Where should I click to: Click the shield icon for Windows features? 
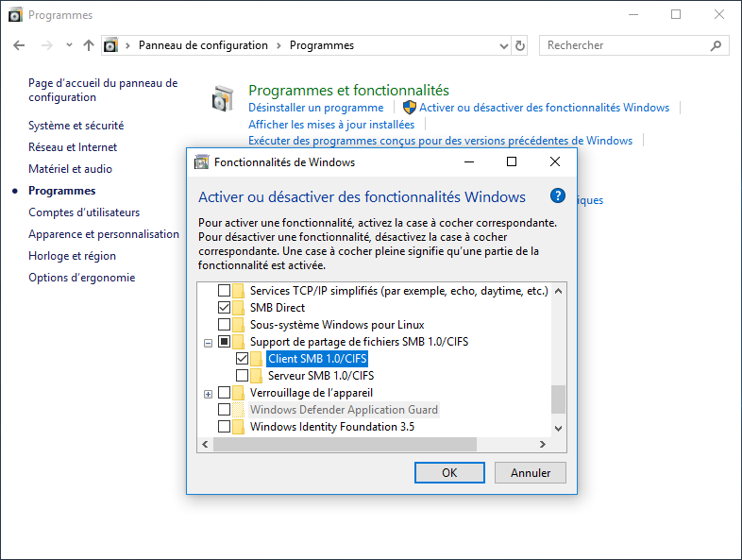coord(410,108)
